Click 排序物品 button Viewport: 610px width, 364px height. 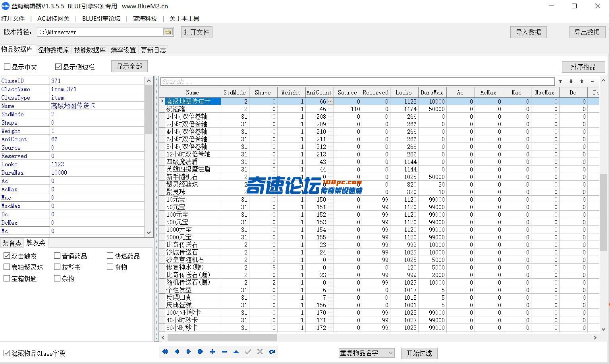point(583,67)
